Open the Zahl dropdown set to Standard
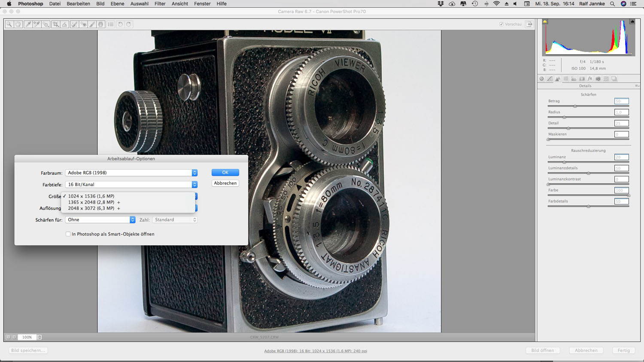This screenshot has height=362, width=644. [175, 220]
